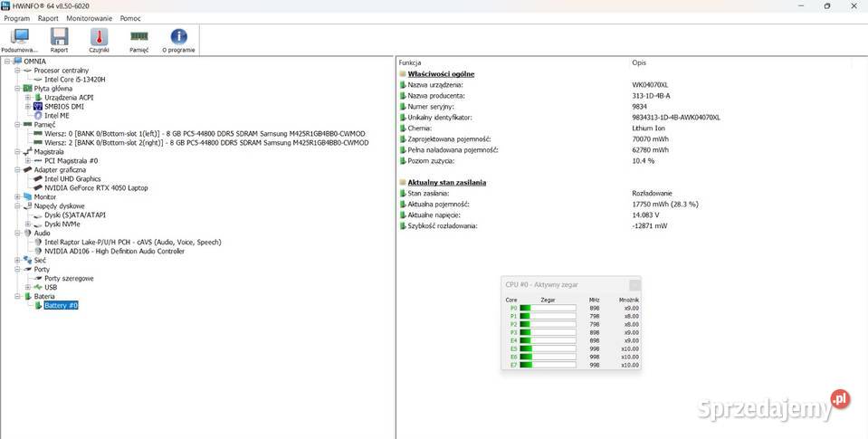868x439 pixels.
Task: Click the Raport floppy-disk toolbar icon
Action: point(59,36)
